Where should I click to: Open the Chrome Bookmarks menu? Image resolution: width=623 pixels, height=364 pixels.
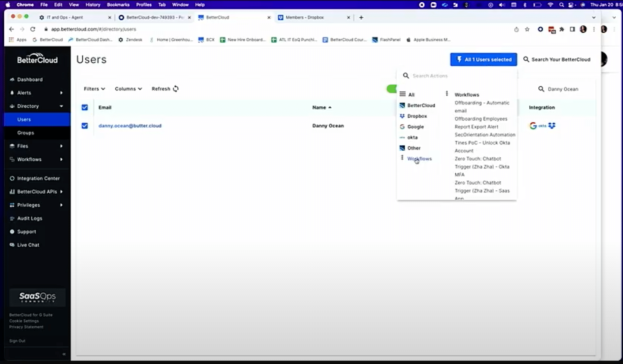[118, 5]
